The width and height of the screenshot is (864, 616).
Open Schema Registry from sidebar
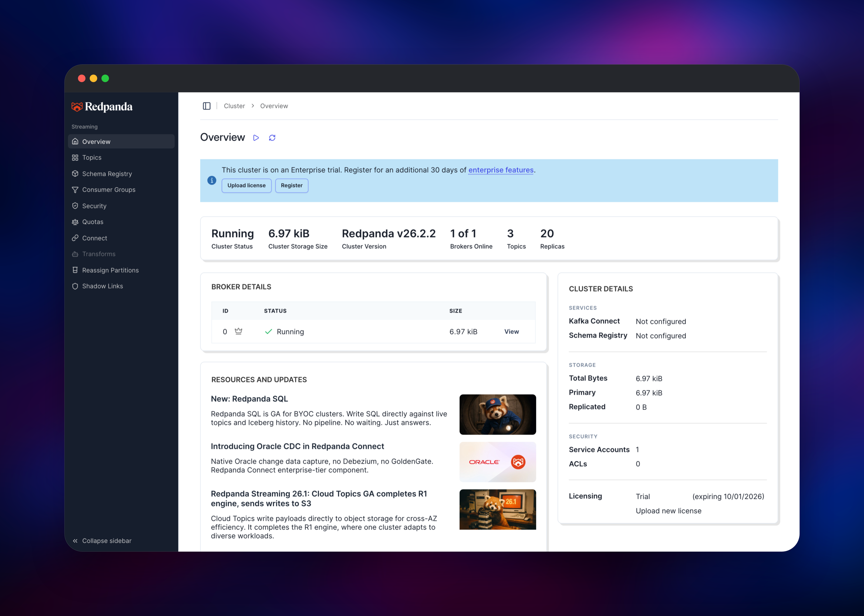click(122, 174)
